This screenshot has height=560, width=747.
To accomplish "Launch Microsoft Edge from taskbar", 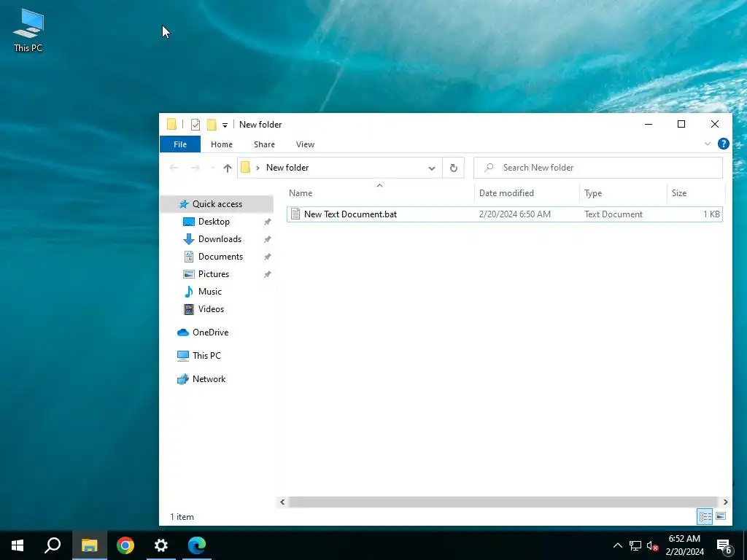I will coord(197,545).
